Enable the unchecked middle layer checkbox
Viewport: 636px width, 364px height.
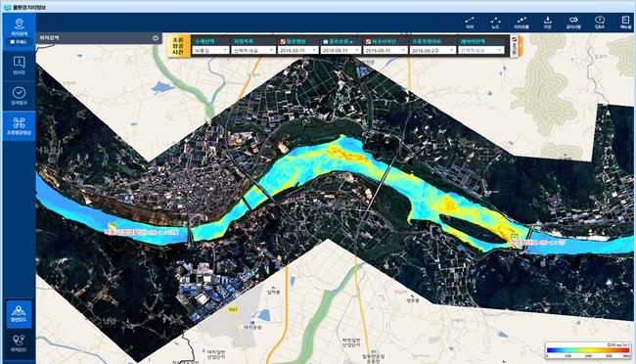click(326, 41)
